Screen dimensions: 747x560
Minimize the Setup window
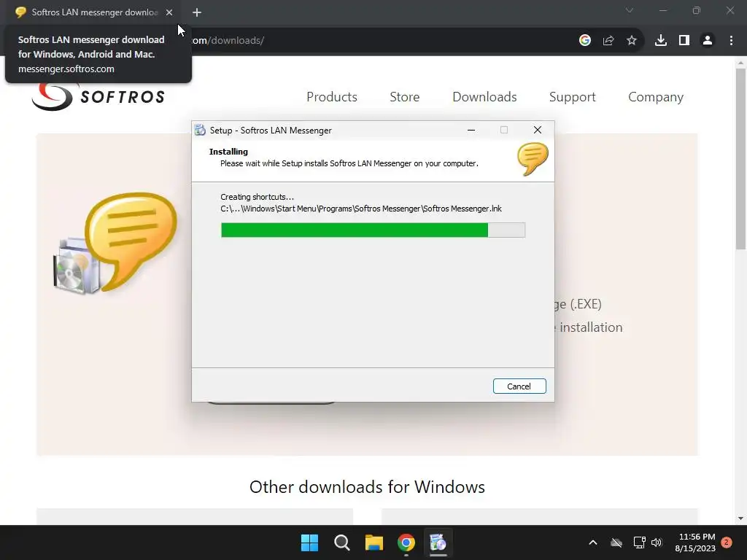pos(471,130)
